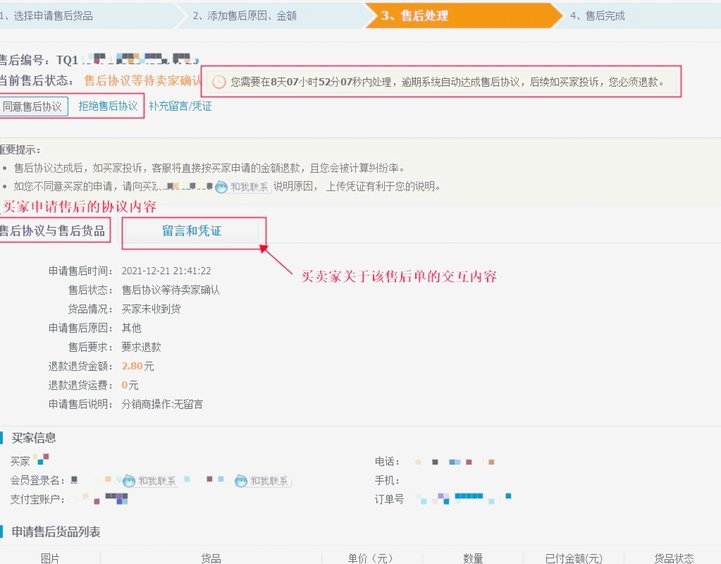The image size is (721, 564).
Task: Open the 补充留言/凭证 link
Action: pyautogui.click(x=180, y=106)
